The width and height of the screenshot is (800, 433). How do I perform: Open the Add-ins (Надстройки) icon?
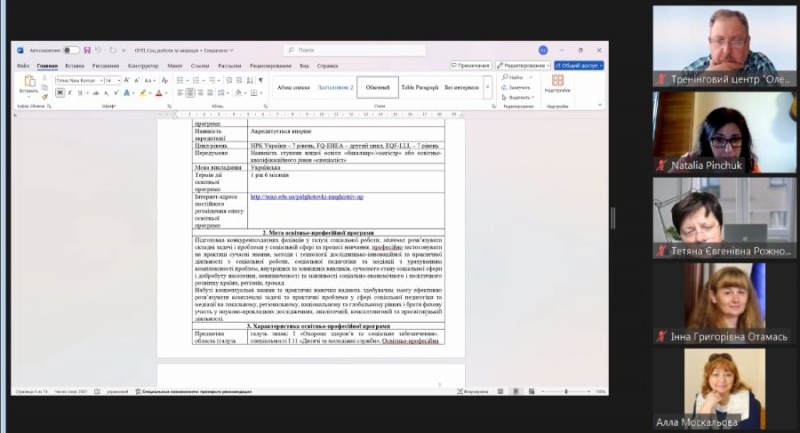click(557, 82)
